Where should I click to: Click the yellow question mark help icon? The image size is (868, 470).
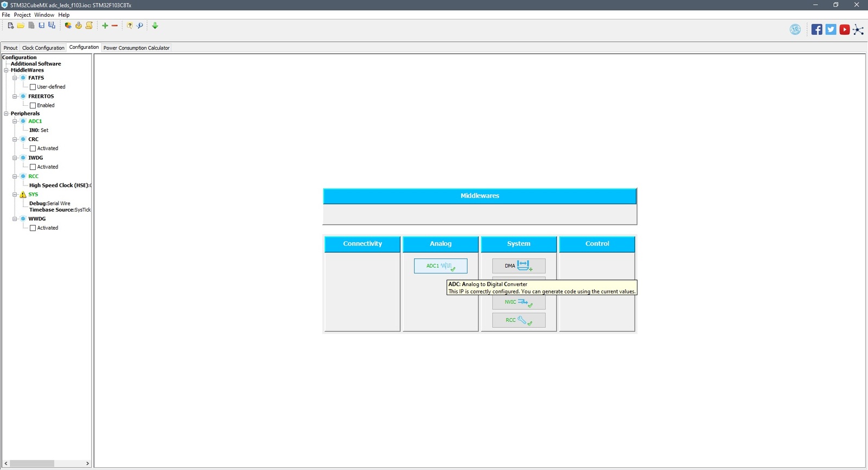click(130, 26)
